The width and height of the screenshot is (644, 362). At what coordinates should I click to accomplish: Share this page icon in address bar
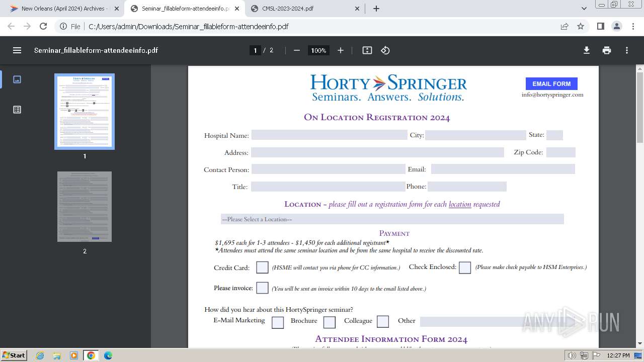click(565, 26)
